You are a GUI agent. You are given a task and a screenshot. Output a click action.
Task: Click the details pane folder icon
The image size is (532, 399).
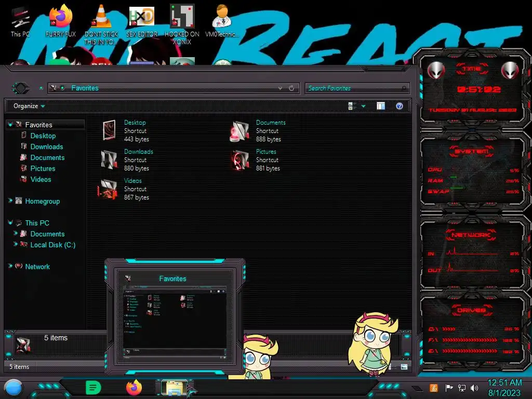pyautogui.click(x=23, y=345)
